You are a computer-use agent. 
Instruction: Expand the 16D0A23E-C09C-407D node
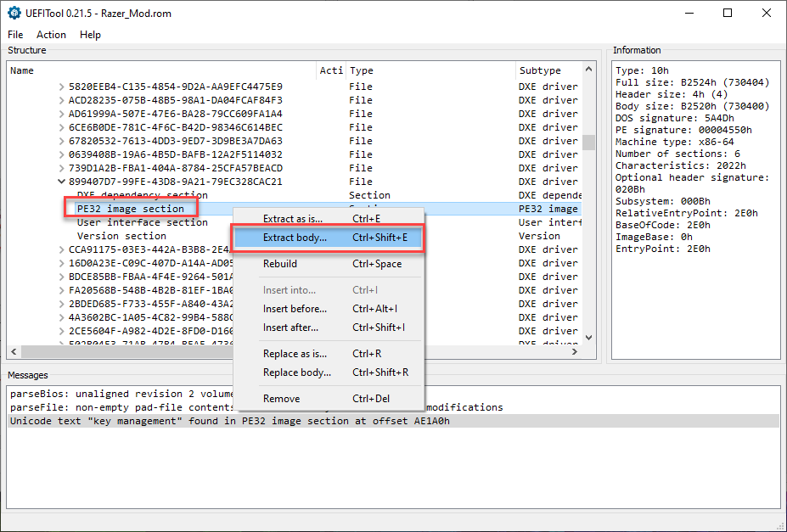coord(61,263)
